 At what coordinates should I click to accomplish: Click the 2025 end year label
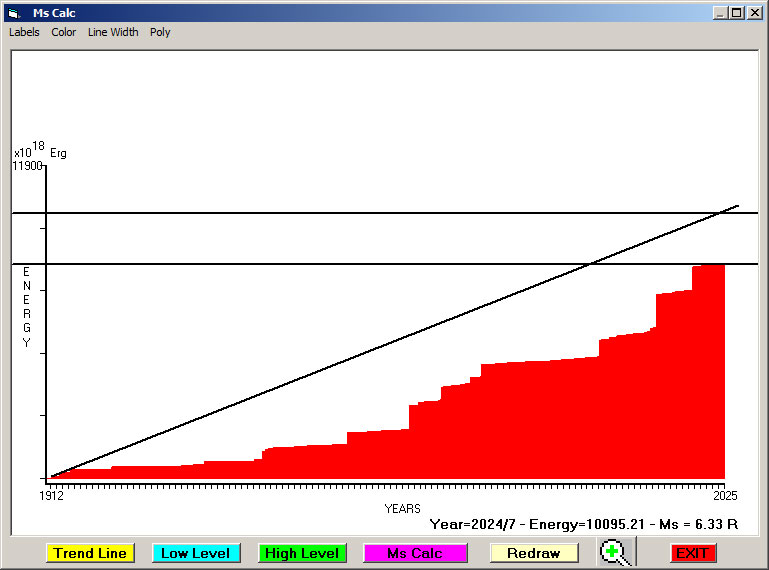724,495
